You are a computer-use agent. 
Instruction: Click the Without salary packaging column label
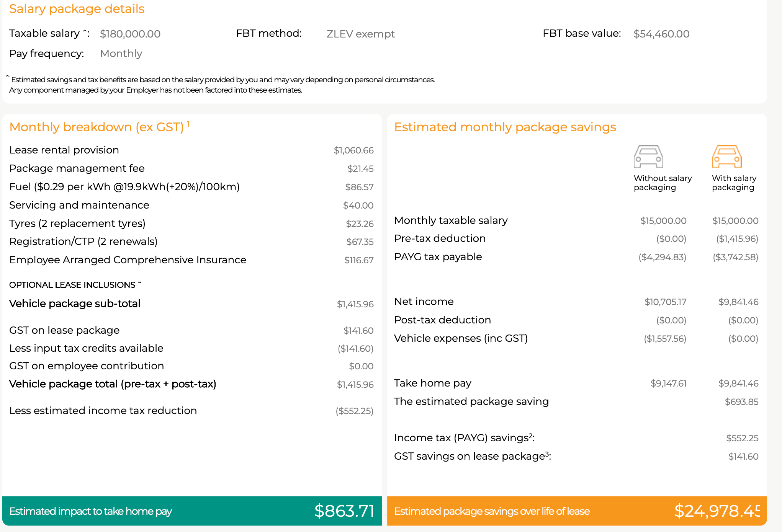[x=663, y=183]
